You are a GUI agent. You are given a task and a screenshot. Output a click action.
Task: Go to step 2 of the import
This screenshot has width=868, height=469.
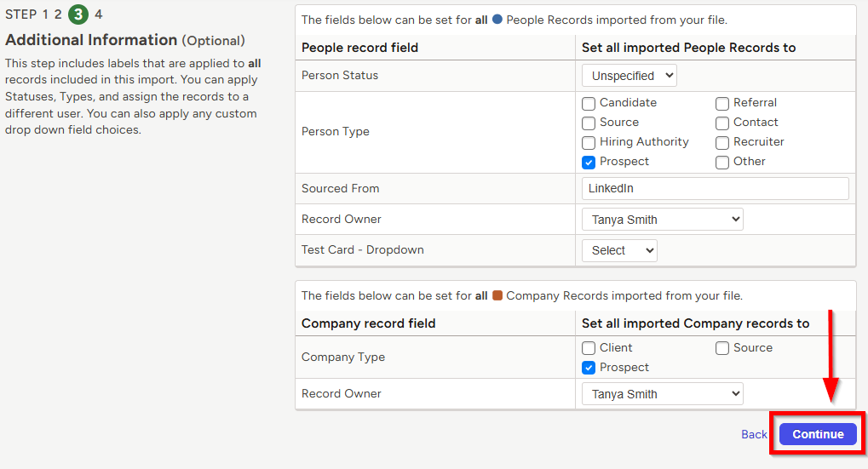(x=58, y=14)
